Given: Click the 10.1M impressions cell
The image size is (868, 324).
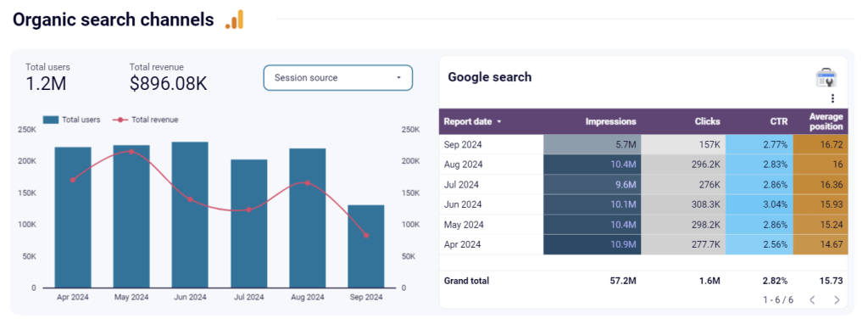Looking at the screenshot, I should click(593, 204).
